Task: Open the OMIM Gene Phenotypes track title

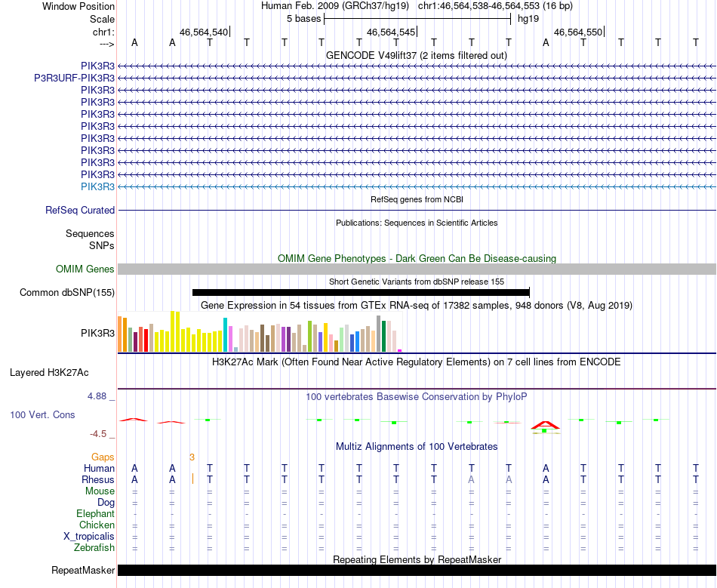Action: tap(417, 258)
